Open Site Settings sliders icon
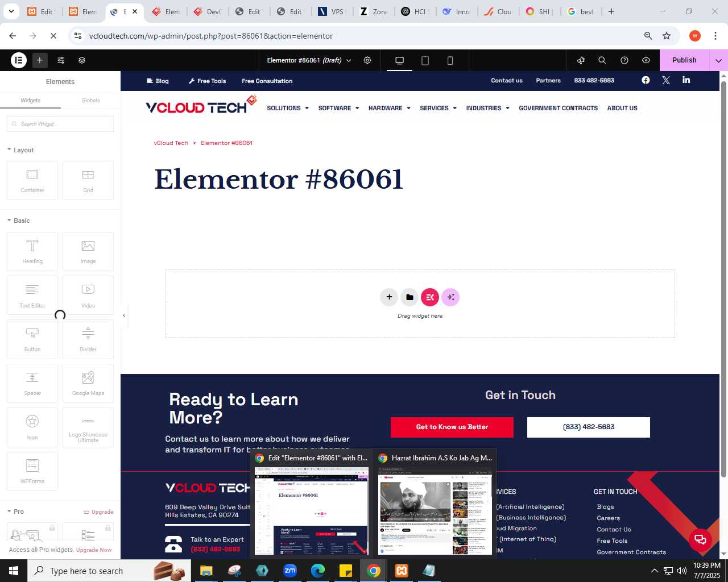728x582 pixels. point(61,60)
